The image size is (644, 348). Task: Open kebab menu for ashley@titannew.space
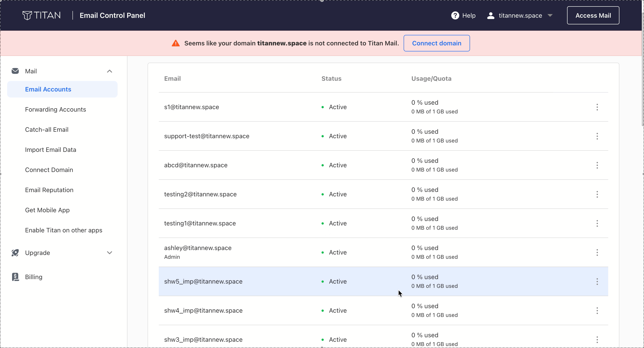pyautogui.click(x=597, y=253)
